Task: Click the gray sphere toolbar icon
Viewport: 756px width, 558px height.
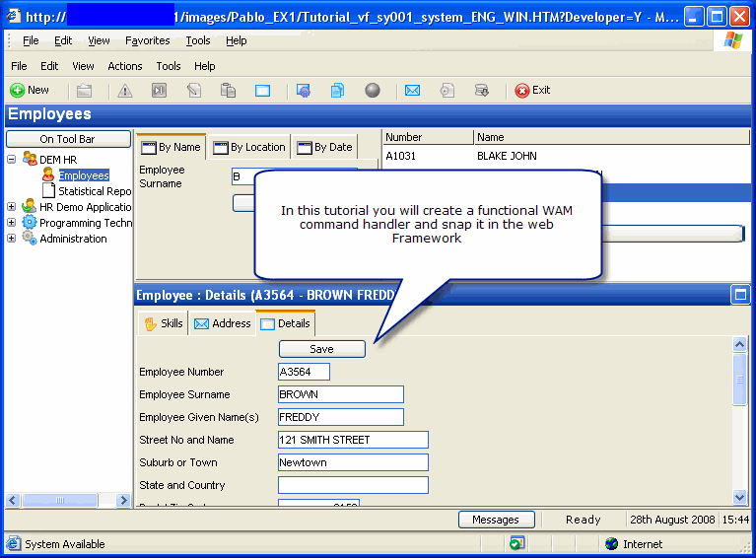Action: 373,90
